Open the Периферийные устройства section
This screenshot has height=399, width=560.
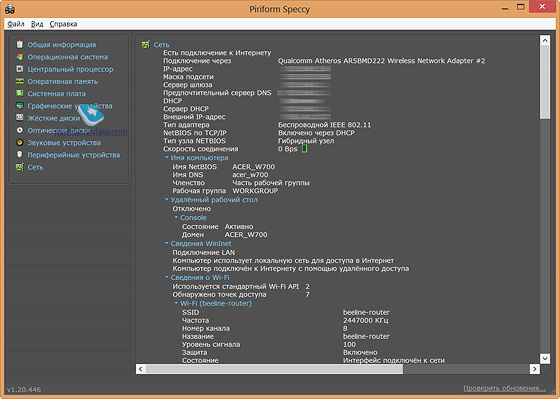click(74, 155)
